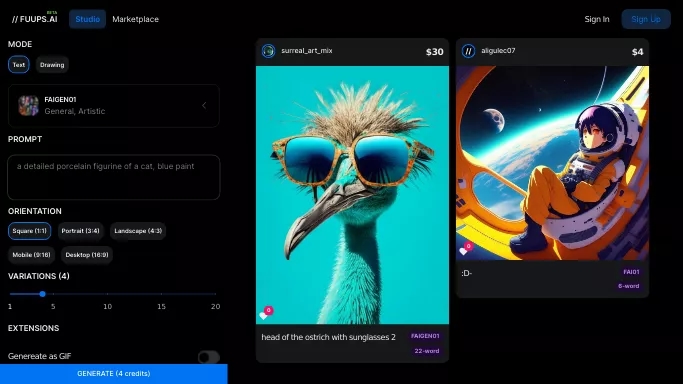Click the 'General, Artistic' model description
Screen dimensions: 683x384
point(74,111)
